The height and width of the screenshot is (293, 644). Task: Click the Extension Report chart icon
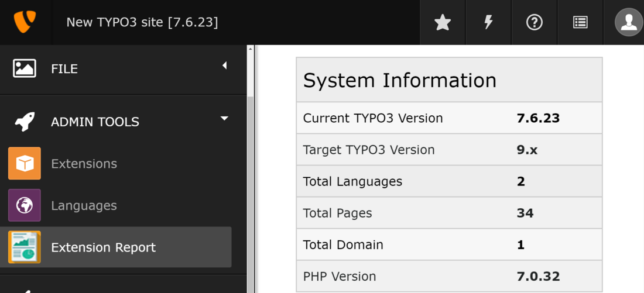point(25,247)
